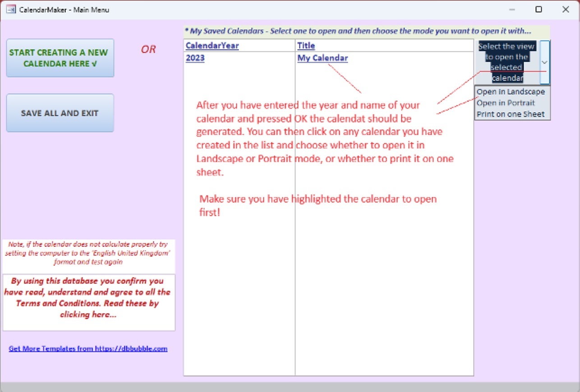This screenshot has height=392, width=580.
Task: Select the 2023 calendar year cell
Action: click(195, 58)
